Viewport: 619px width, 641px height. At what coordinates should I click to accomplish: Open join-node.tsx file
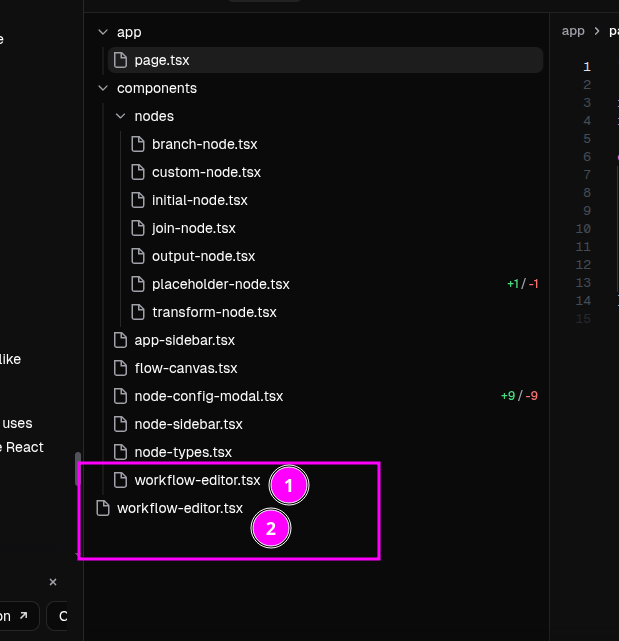coord(194,229)
